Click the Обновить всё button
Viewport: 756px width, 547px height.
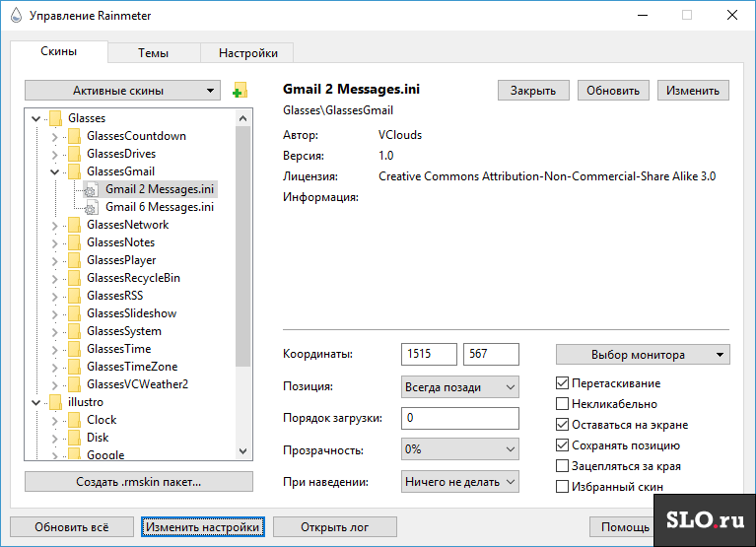[x=72, y=526]
